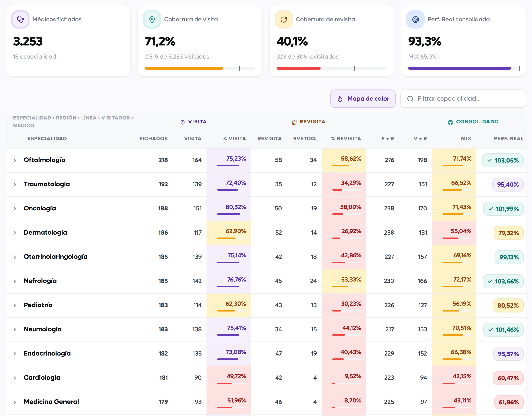Click the 18 especialidad subtitle

click(x=35, y=57)
